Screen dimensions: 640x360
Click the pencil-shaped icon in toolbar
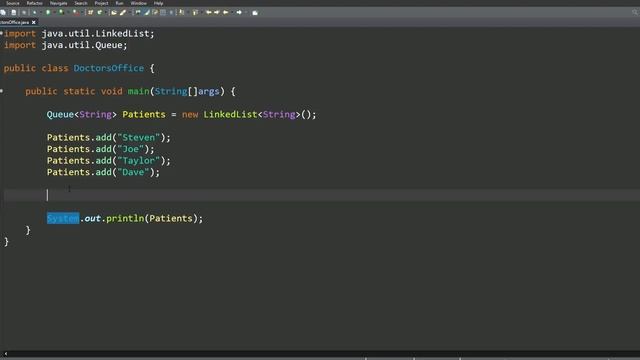[x=123, y=13]
